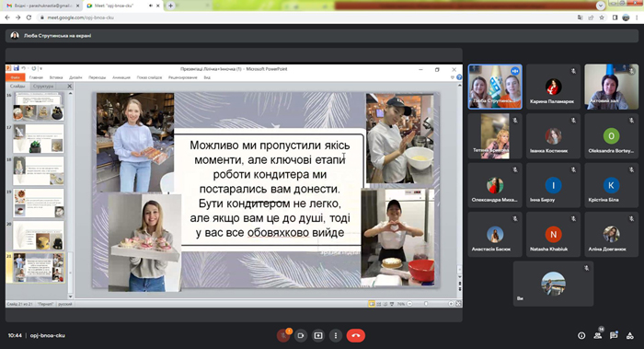The width and height of the screenshot is (644, 349).
Task: Expand the Chrome tab search chevron
Action: (601, 6)
